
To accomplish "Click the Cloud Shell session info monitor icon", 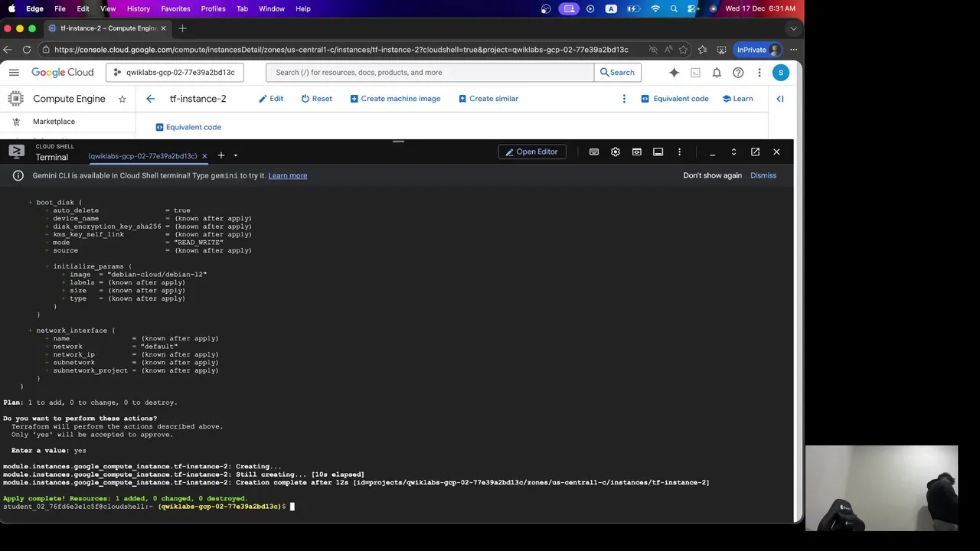I will (658, 152).
